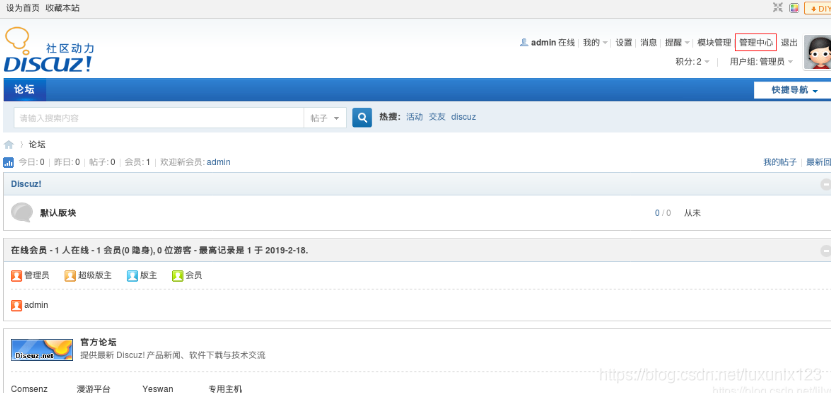
Task: Click the 从未 last post text
Action: [692, 213]
